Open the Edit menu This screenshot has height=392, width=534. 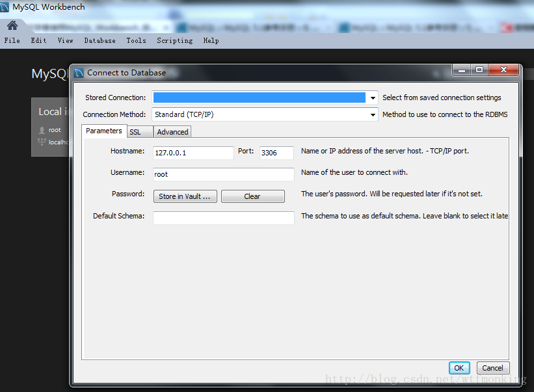click(x=38, y=40)
